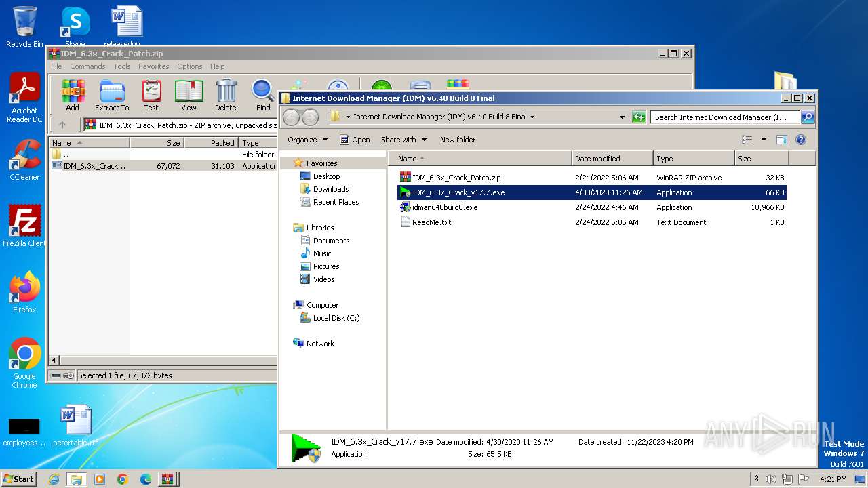
Task: Open Explorer help question-mark icon
Action: [801, 140]
